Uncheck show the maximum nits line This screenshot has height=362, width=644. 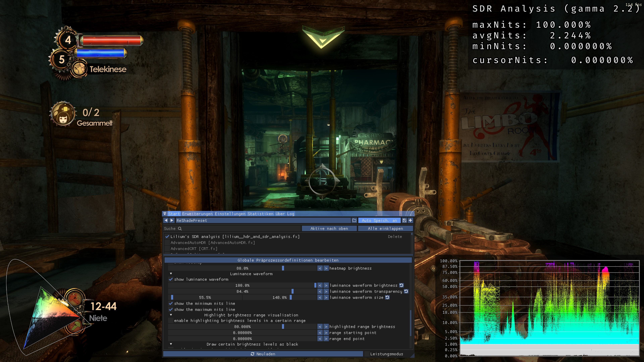pos(171,309)
